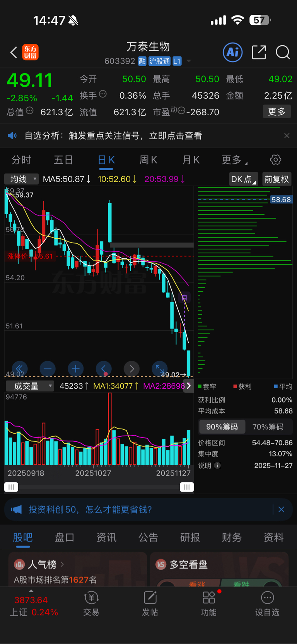
Task: Tap 总值 info circle icon
Action: [x=29, y=111]
